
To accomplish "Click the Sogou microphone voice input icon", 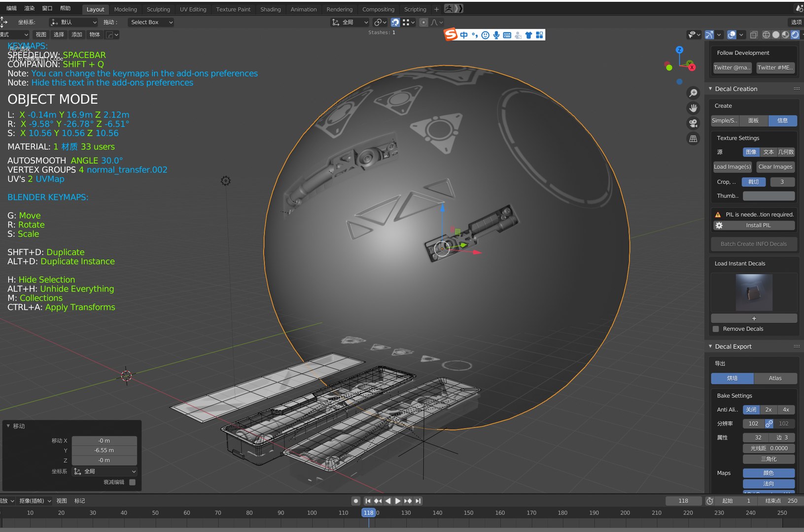I will [x=496, y=35].
